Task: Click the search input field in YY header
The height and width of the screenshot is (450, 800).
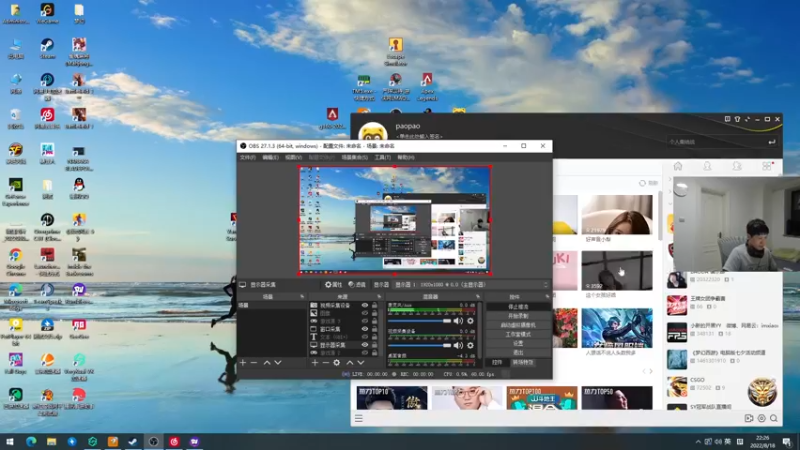Action: point(722,141)
